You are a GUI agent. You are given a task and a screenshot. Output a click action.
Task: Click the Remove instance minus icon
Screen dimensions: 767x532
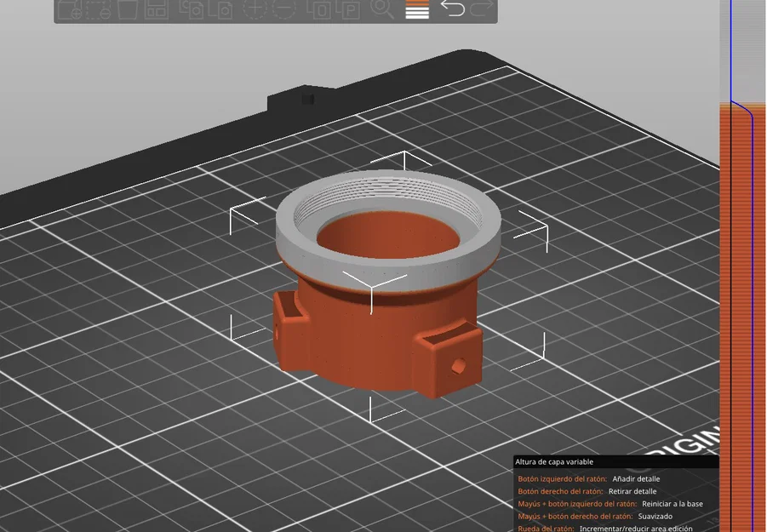(x=284, y=9)
